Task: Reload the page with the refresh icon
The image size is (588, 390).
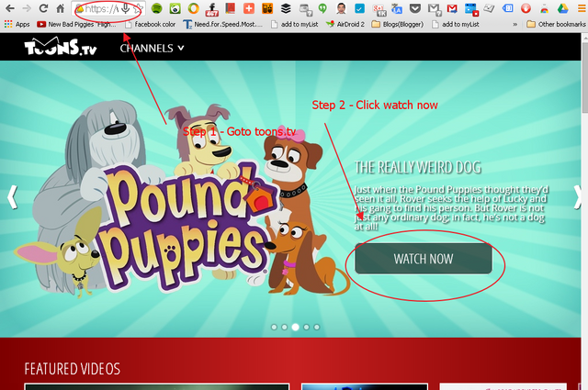Action: coord(43,8)
